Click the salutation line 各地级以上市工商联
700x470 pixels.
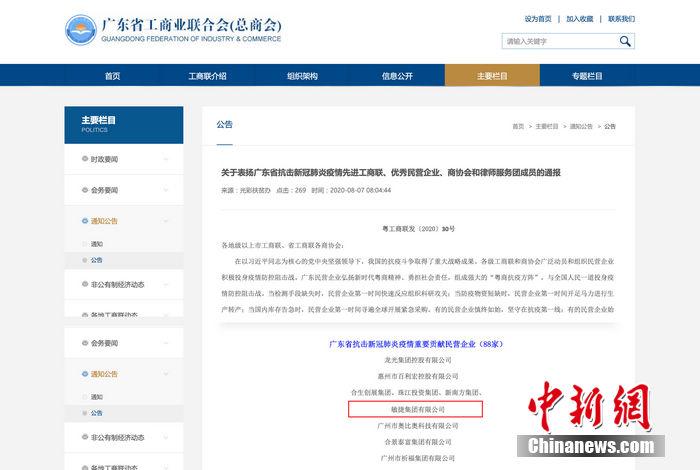[x=282, y=245]
